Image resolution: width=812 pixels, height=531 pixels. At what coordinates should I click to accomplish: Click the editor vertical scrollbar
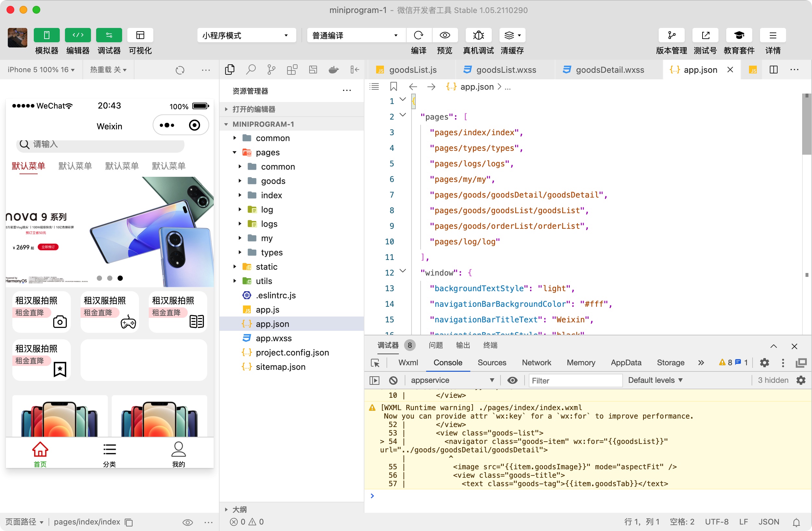806,124
